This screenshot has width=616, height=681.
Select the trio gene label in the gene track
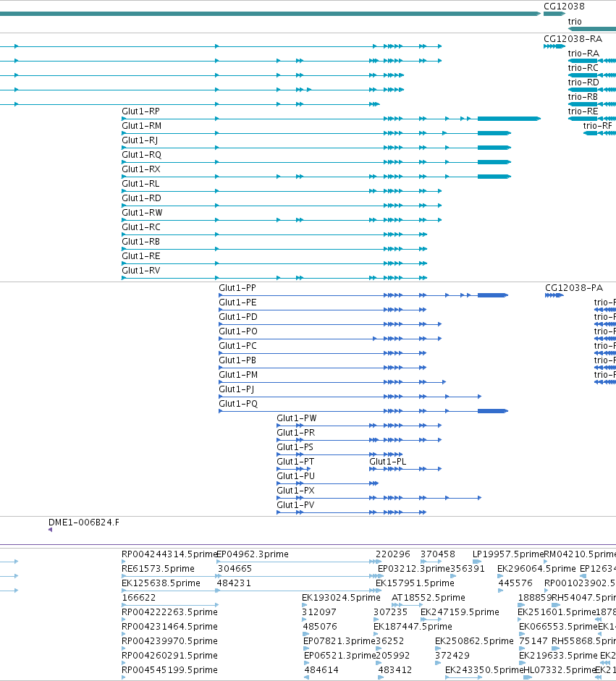pos(574,21)
